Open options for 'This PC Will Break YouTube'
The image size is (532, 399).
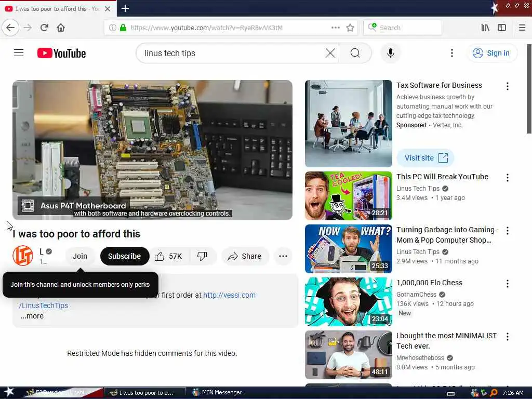[508, 178]
